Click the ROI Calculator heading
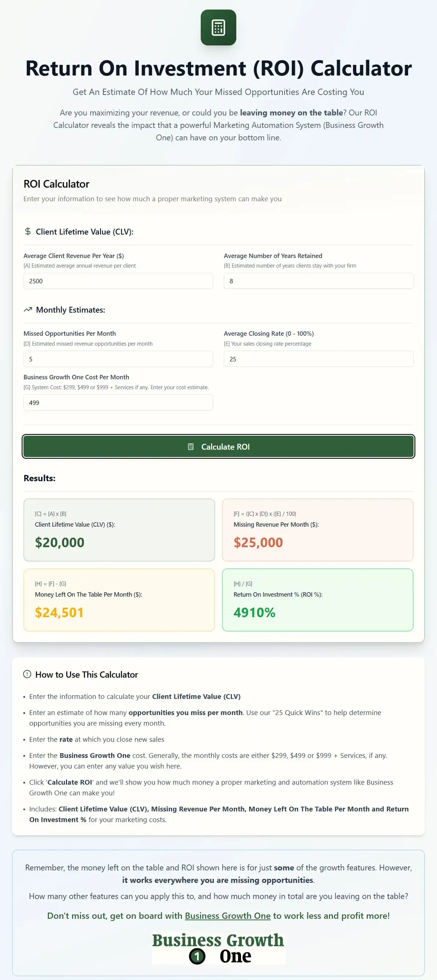Image resolution: width=437 pixels, height=980 pixels. tap(56, 184)
